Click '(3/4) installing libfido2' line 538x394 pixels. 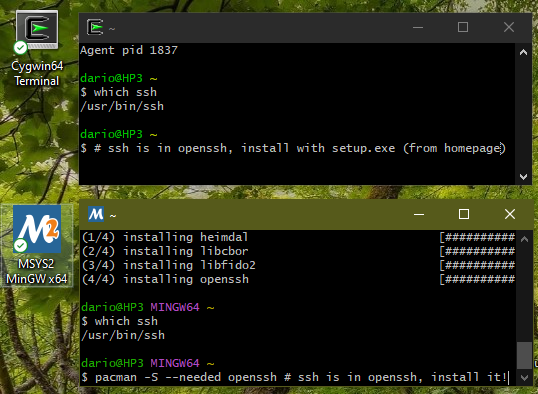pyautogui.click(x=168, y=265)
